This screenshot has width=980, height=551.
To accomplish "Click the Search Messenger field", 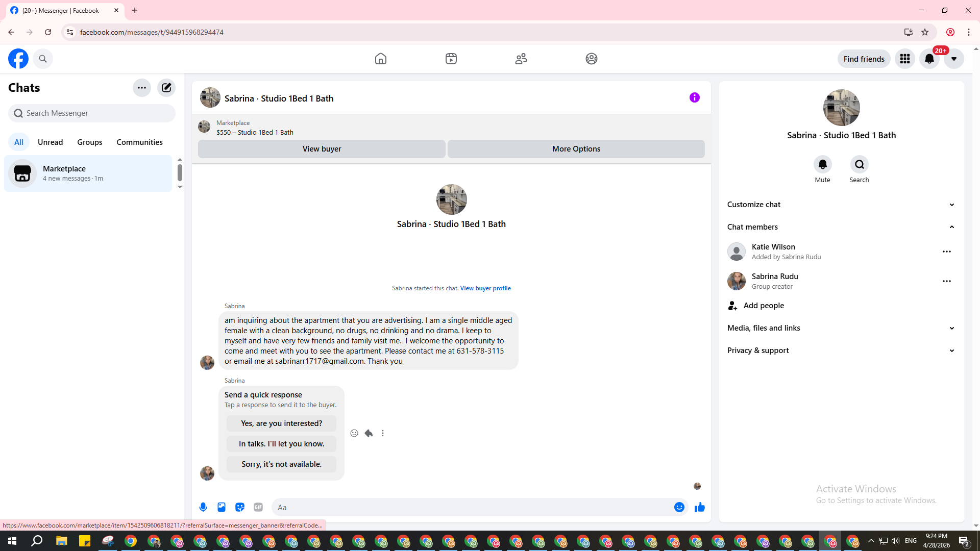I will (92, 113).
